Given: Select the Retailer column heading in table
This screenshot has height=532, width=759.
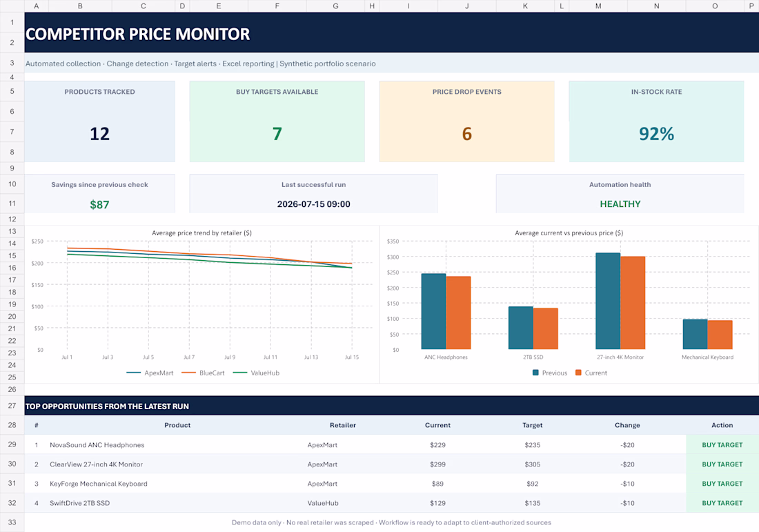Looking at the screenshot, I should [343, 425].
